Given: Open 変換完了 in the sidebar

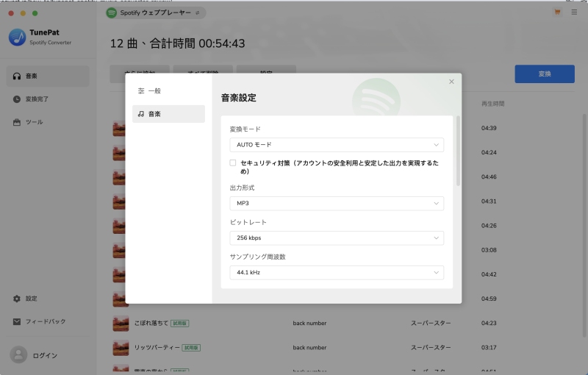Looking at the screenshot, I should [48, 99].
